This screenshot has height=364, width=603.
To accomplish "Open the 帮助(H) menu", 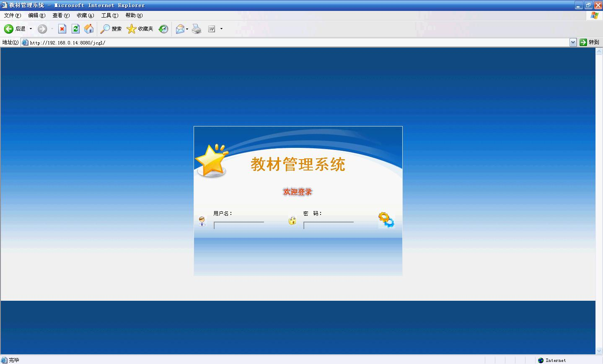I will [134, 15].
